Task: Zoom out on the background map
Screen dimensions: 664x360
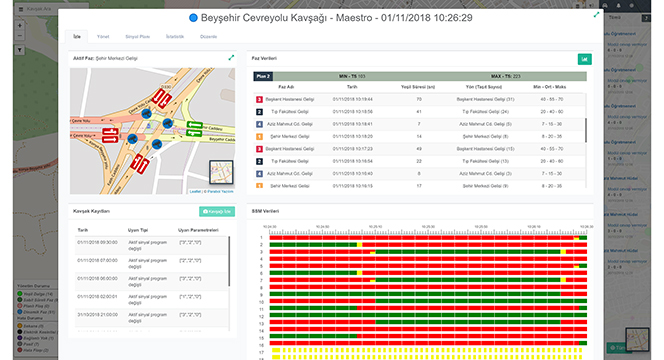Action: (19, 36)
